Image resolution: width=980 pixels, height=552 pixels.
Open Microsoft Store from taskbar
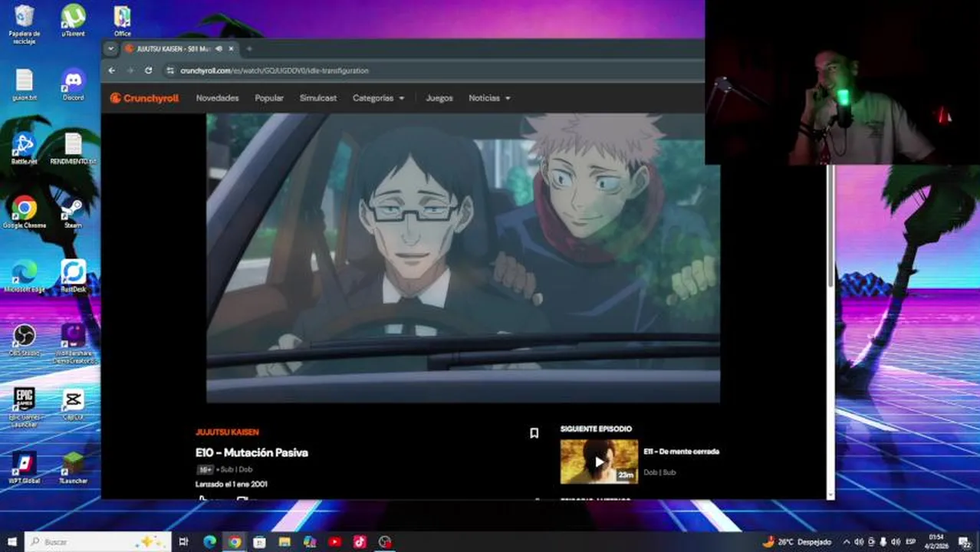pyautogui.click(x=260, y=542)
